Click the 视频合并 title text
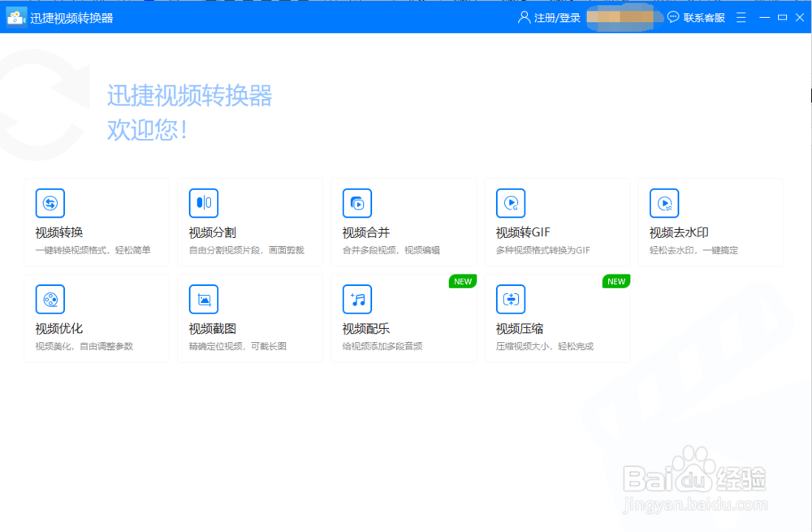 [x=366, y=232]
